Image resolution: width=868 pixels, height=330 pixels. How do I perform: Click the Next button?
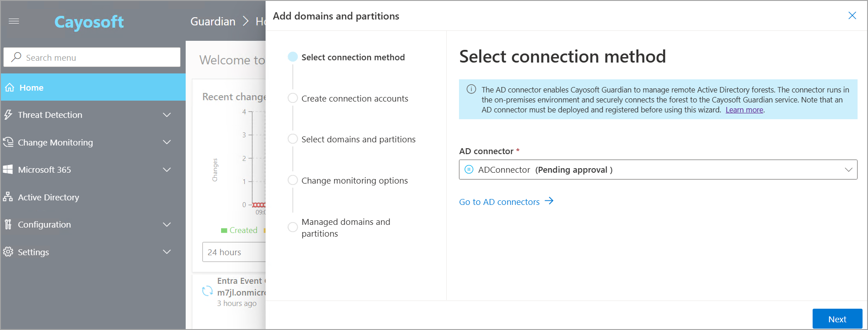tap(837, 319)
